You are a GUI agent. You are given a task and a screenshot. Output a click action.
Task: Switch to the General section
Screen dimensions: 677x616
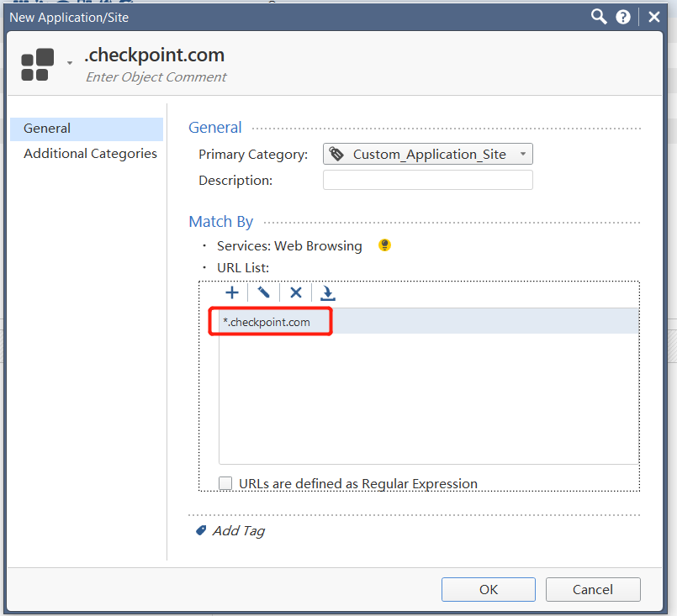47,129
